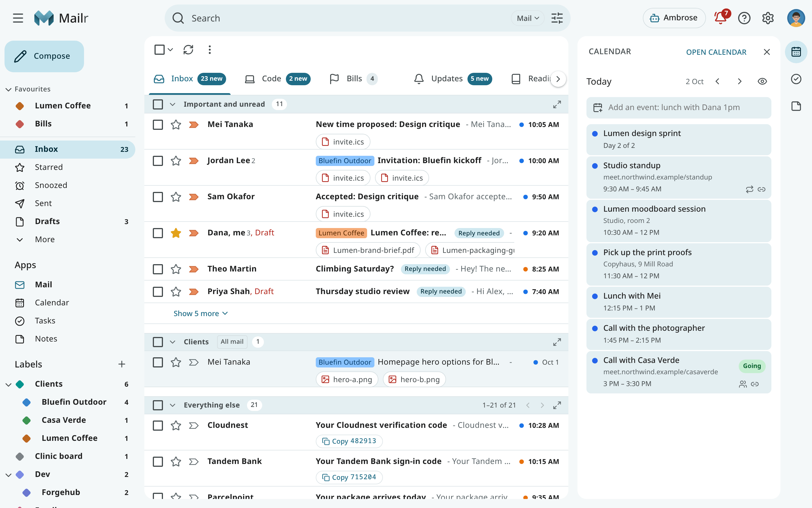Open the three-dot more actions menu

click(x=210, y=50)
